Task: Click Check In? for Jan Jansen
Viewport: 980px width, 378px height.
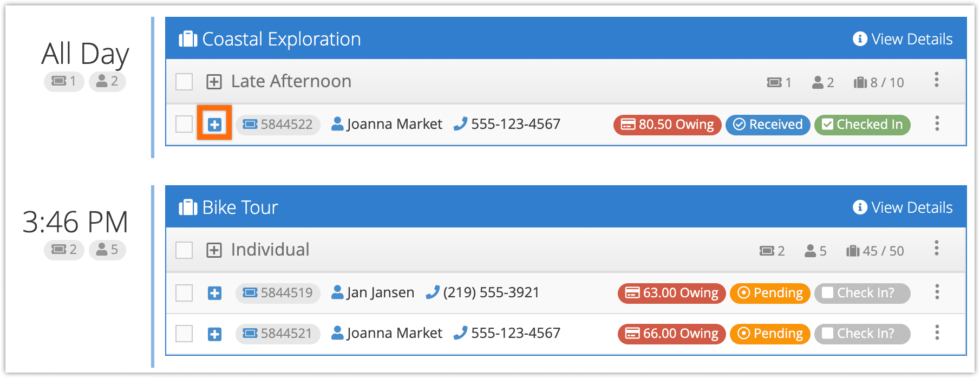Action: (x=863, y=293)
